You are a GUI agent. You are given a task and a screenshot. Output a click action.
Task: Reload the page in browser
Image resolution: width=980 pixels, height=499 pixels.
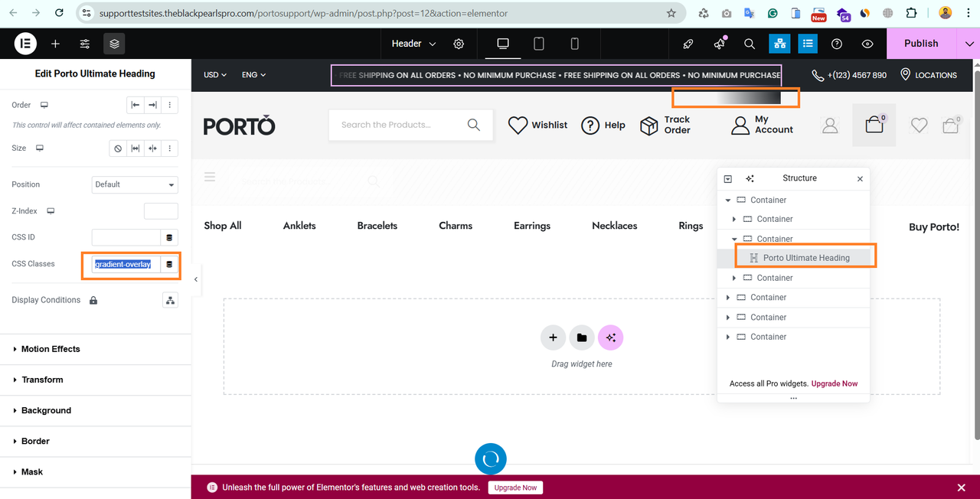[x=60, y=13]
